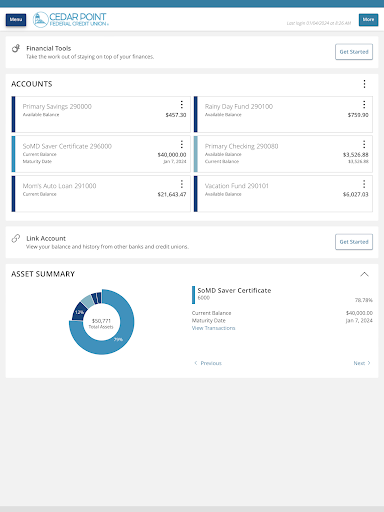
Task: Select the 12% dark blue donut chart segment
Action: (x=79, y=312)
